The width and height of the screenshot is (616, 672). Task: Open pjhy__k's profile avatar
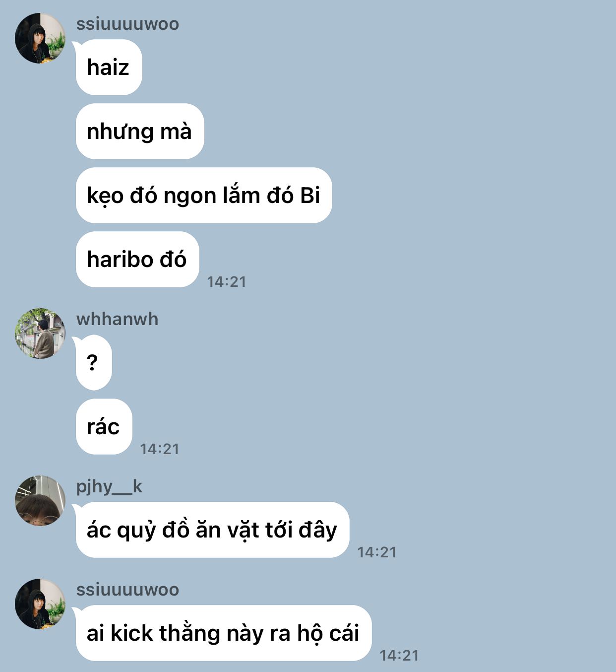(x=40, y=501)
